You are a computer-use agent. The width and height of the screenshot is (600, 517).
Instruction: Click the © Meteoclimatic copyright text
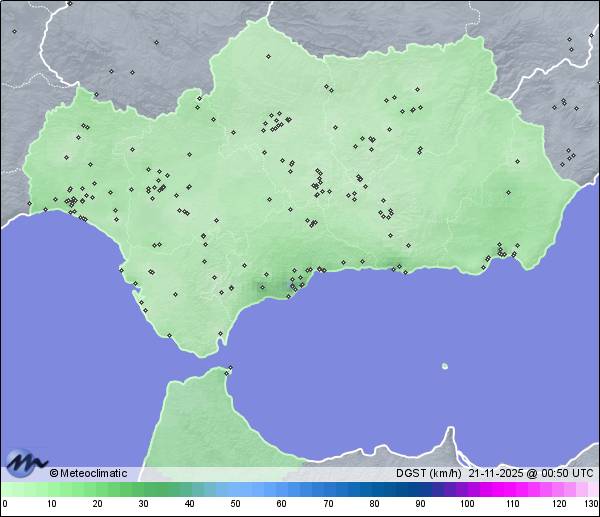coord(88,473)
